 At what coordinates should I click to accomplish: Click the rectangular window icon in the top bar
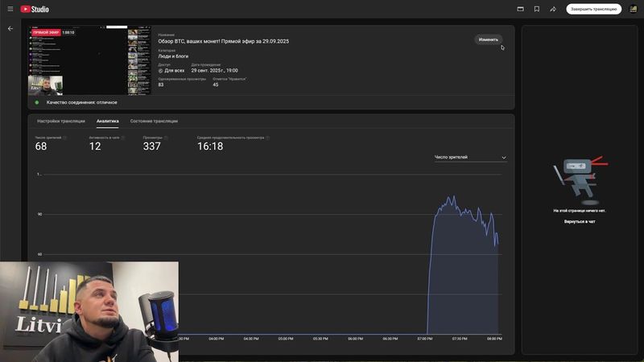520,9
